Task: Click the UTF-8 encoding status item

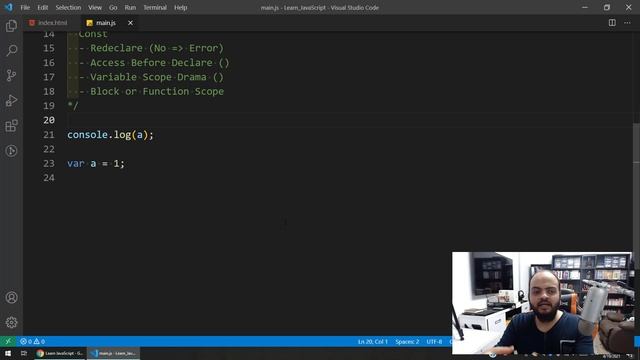Action: [434, 341]
